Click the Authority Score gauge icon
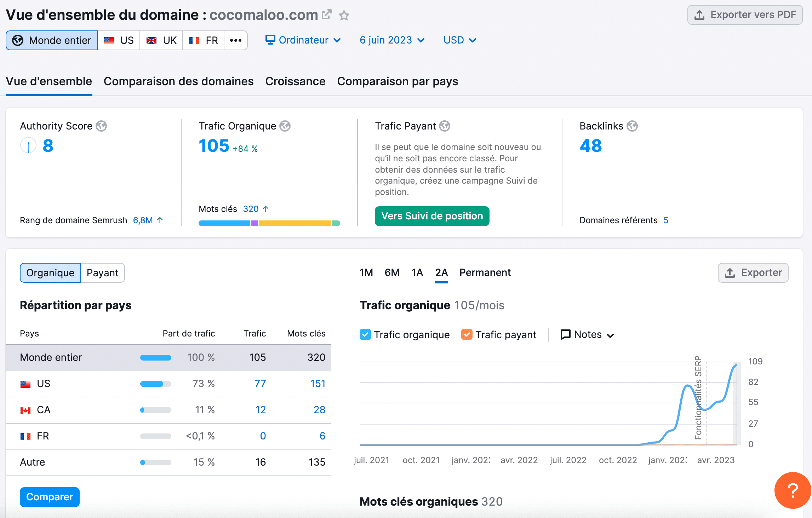Image resolution: width=812 pixels, height=518 pixels. 28,145
